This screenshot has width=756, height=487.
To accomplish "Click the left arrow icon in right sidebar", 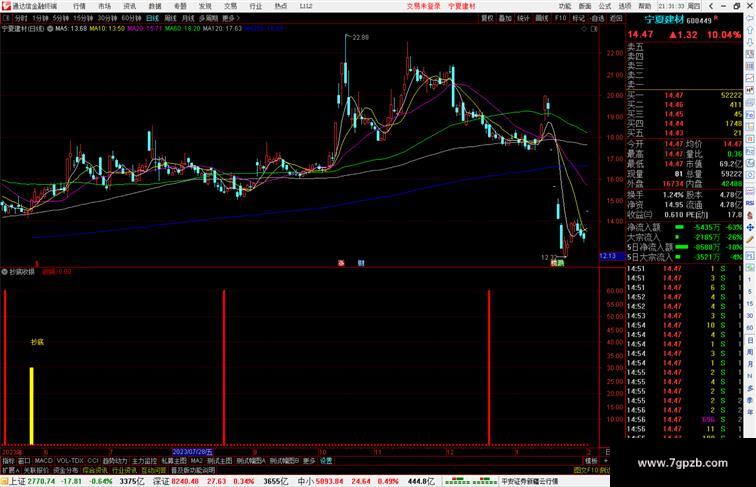I will click(750, 18).
